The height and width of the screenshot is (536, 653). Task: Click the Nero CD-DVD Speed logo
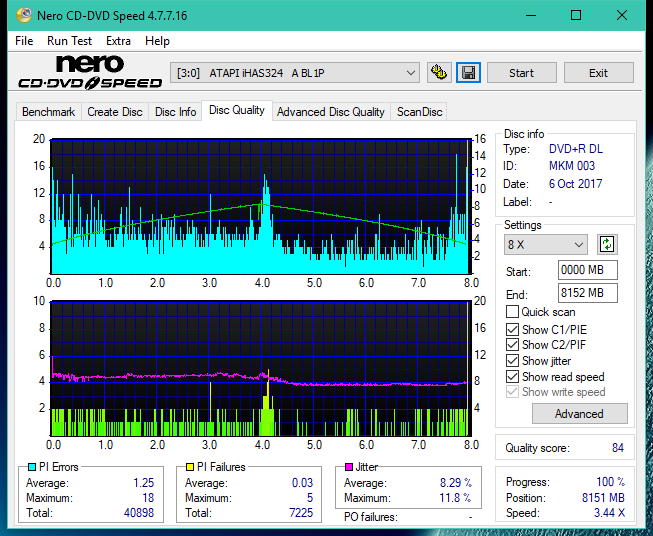[x=90, y=72]
